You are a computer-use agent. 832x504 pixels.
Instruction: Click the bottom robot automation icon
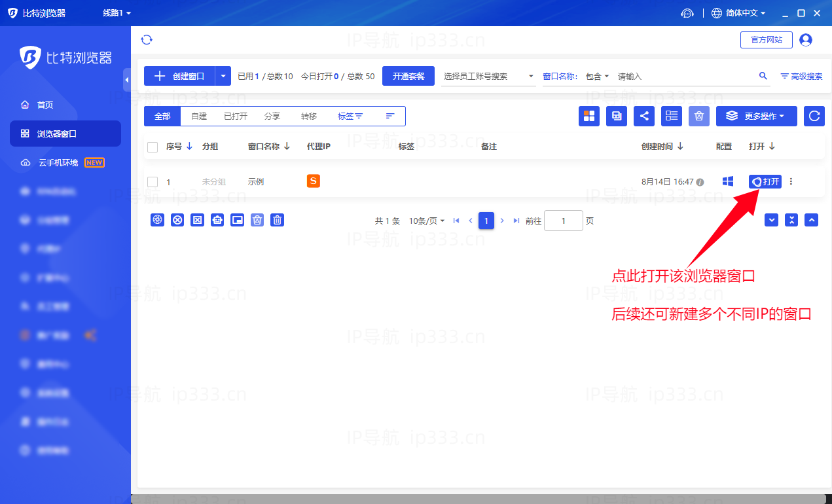[217, 220]
